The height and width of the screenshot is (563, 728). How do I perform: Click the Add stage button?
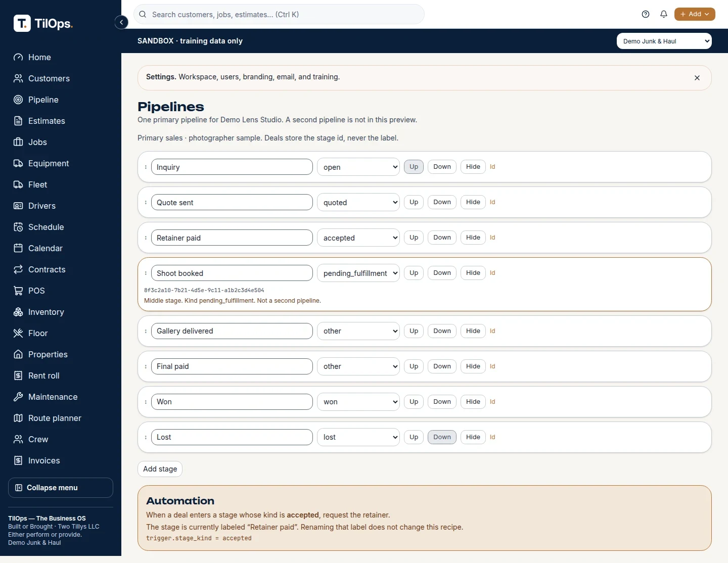160,469
